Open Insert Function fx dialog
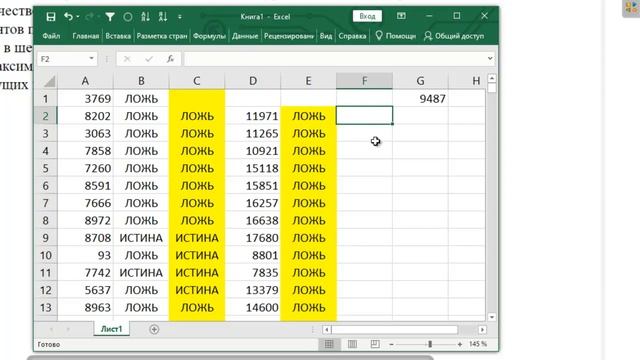 tap(170, 59)
